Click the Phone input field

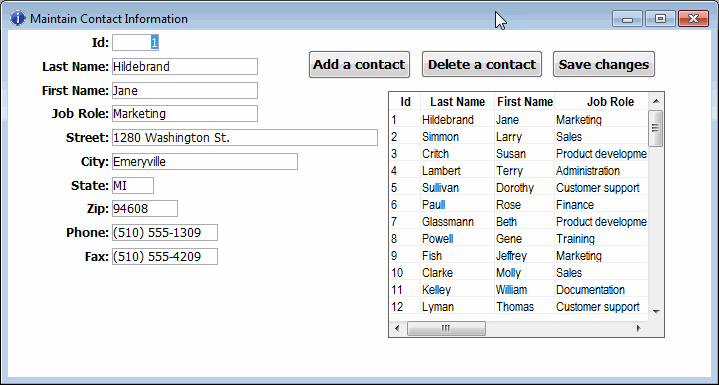coord(165,233)
